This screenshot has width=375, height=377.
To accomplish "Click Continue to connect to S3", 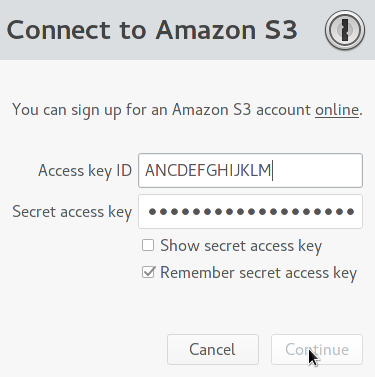I will 317,349.
